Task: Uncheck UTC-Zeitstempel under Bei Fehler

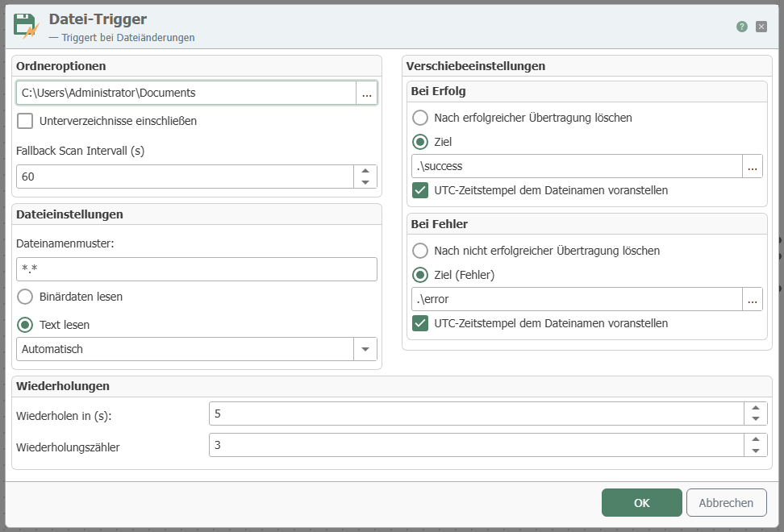Action: pos(420,323)
